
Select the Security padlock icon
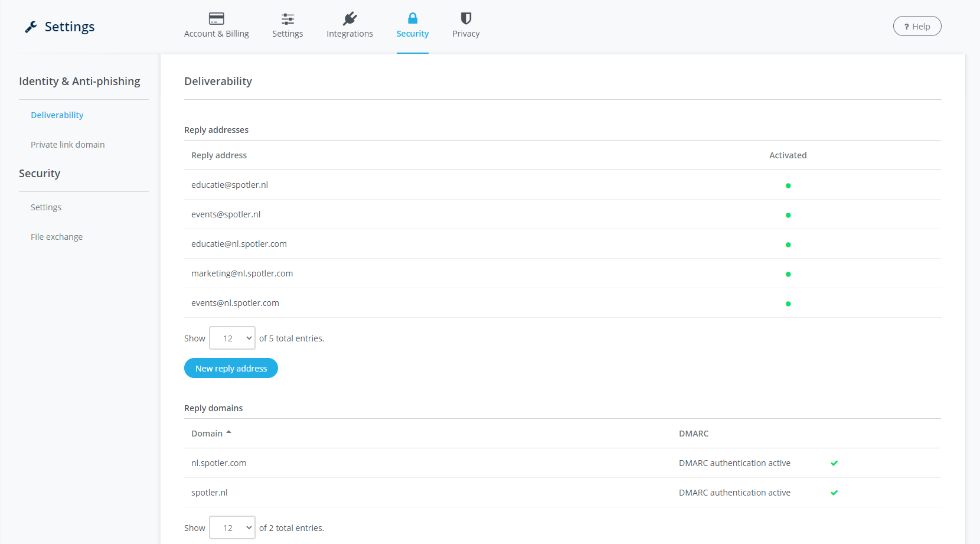point(412,18)
